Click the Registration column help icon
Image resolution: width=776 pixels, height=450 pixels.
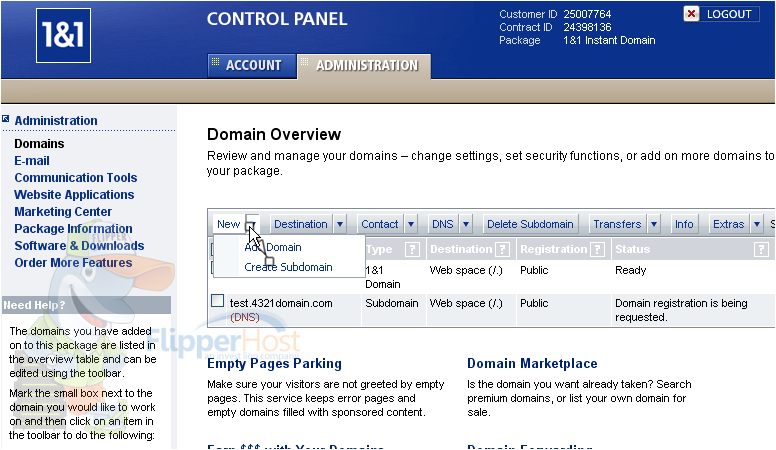pos(597,249)
